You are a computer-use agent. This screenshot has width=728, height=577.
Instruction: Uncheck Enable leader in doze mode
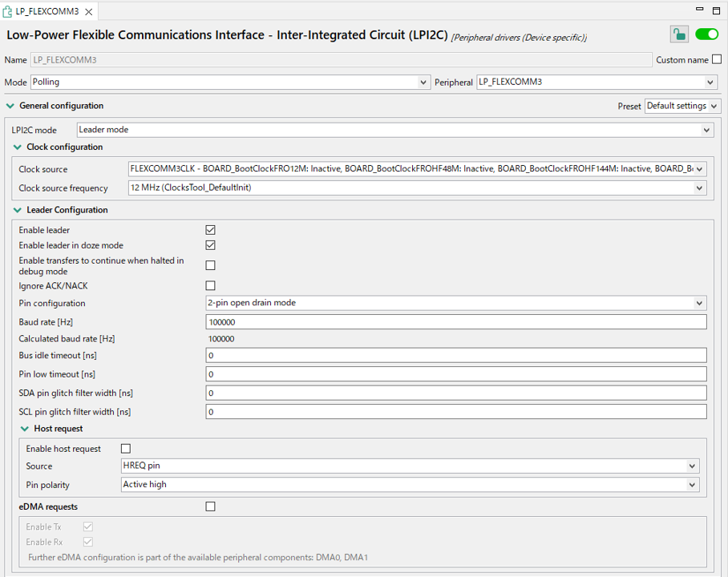pos(211,245)
